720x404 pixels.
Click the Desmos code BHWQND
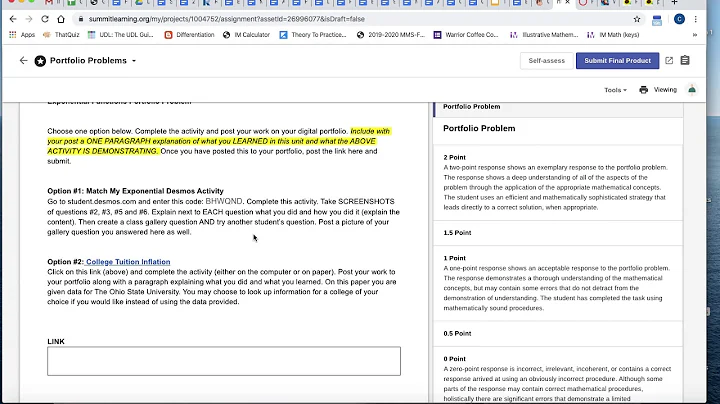tap(224, 201)
